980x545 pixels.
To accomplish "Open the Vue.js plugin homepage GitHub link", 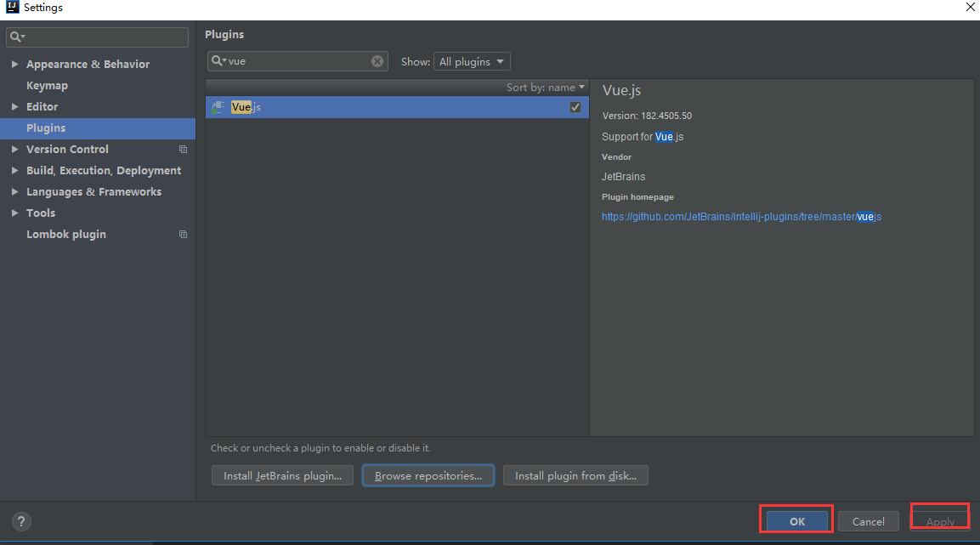I will click(741, 217).
